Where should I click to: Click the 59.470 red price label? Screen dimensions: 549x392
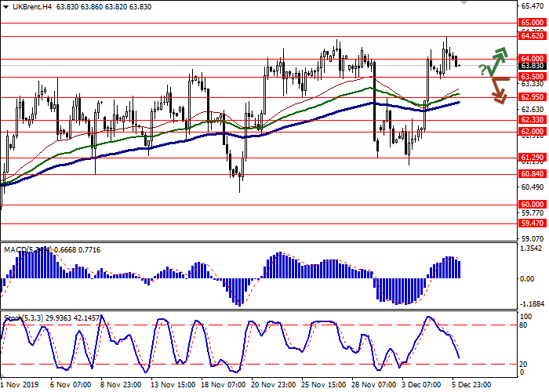pos(532,223)
